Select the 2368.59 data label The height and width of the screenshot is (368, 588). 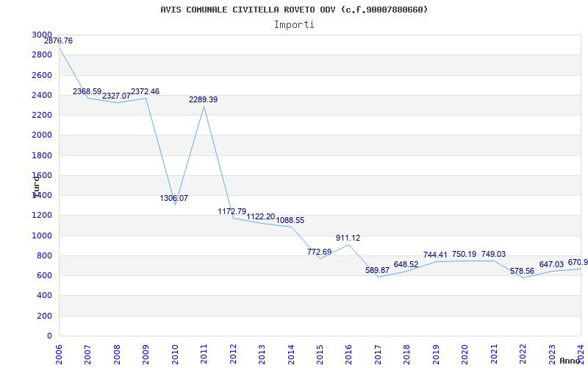(87, 91)
